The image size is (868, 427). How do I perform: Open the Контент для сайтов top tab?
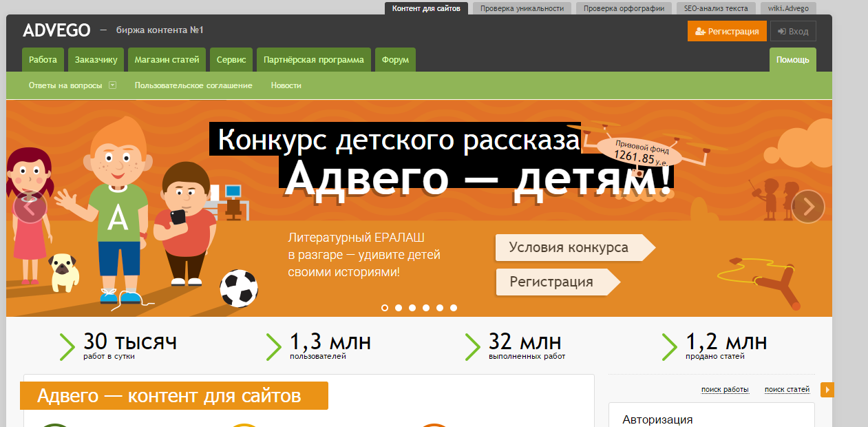427,8
